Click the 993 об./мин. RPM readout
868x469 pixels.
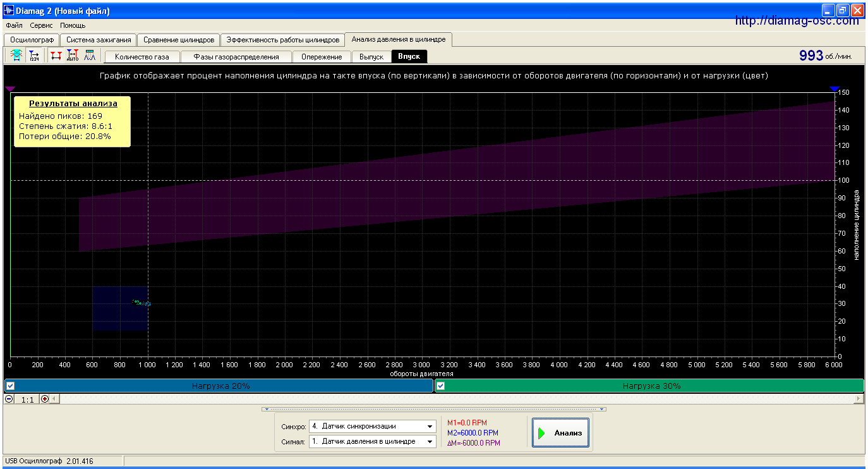pyautogui.click(x=825, y=56)
